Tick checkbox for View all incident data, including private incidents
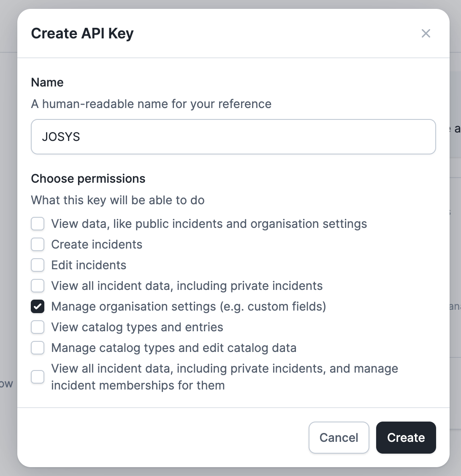The width and height of the screenshot is (461, 476). pos(38,286)
